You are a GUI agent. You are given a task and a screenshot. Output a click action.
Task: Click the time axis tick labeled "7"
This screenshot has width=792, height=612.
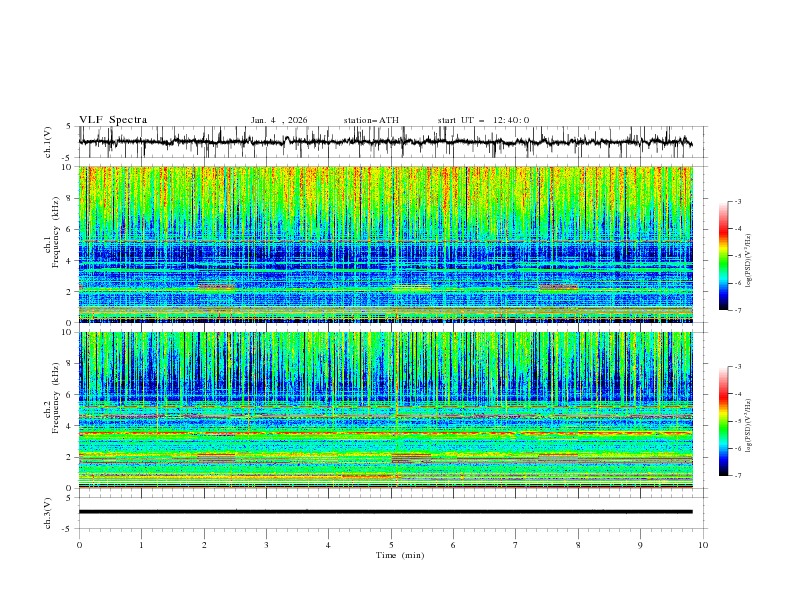tap(516, 545)
